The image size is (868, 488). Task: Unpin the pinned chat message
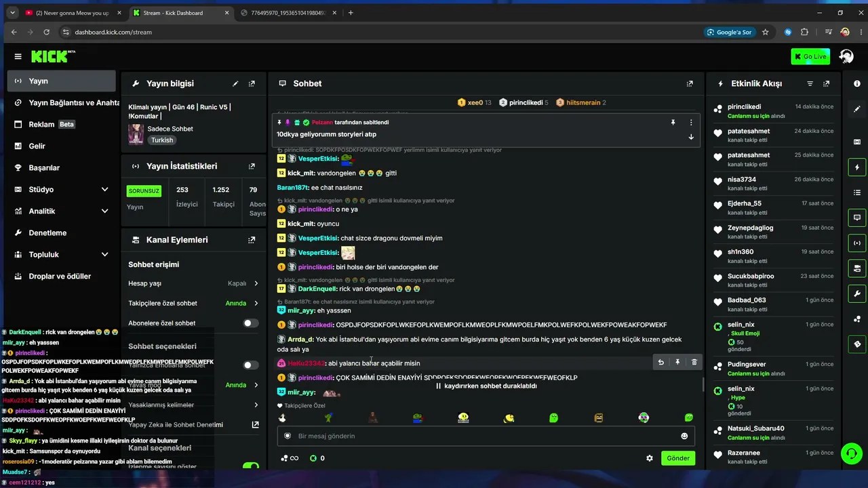point(673,123)
